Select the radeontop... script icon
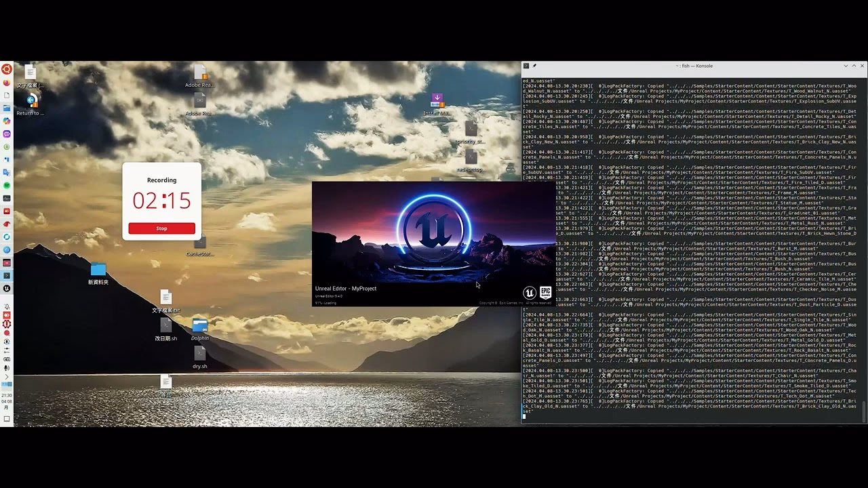The height and width of the screenshot is (488, 868). click(471, 161)
